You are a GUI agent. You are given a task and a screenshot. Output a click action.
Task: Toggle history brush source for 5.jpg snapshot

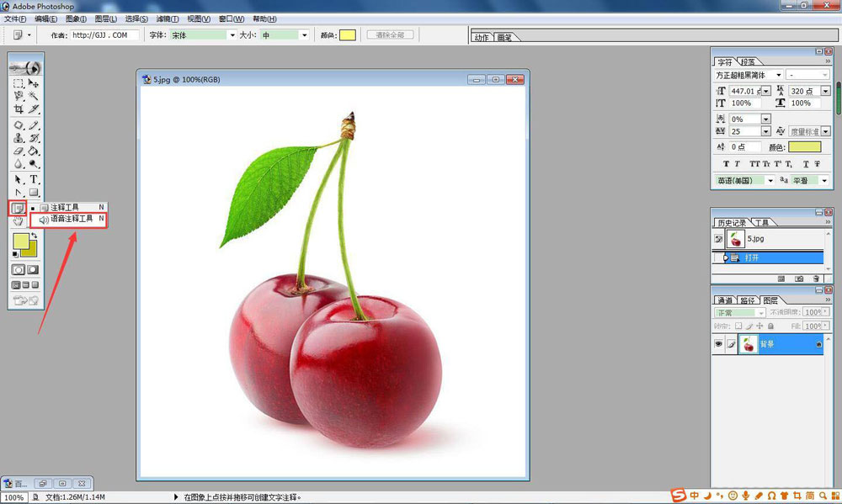(718, 239)
